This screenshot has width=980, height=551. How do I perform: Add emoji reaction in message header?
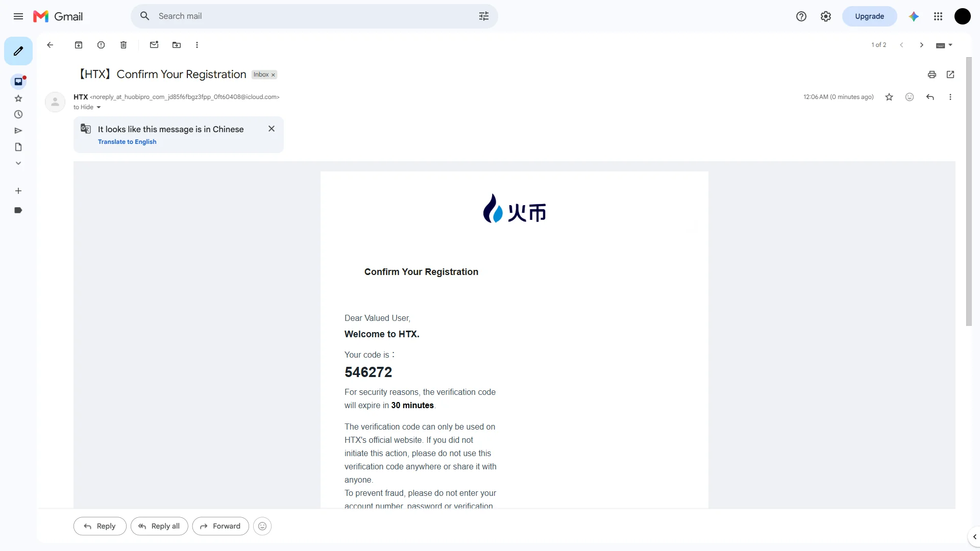(x=910, y=97)
